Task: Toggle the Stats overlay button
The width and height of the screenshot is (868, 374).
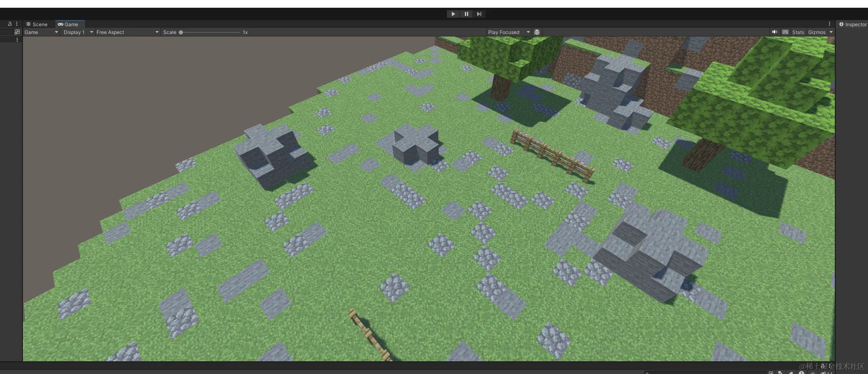Action: point(798,32)
